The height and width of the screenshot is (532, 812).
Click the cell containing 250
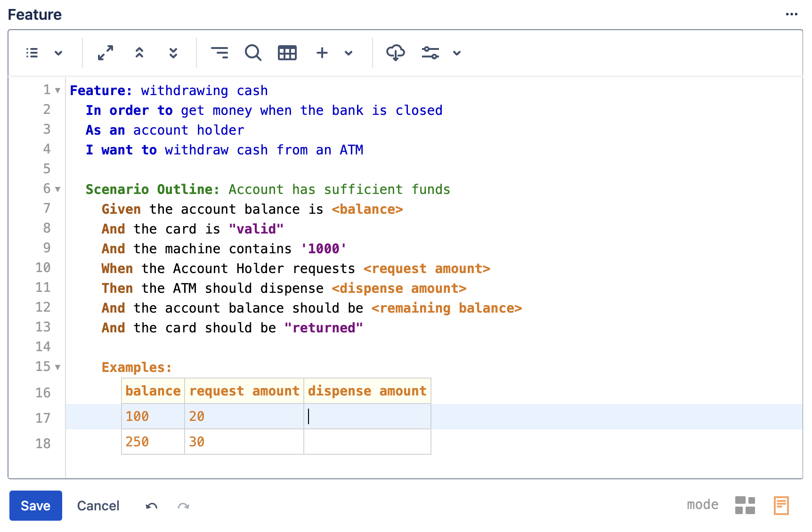(x=153, y=442)
